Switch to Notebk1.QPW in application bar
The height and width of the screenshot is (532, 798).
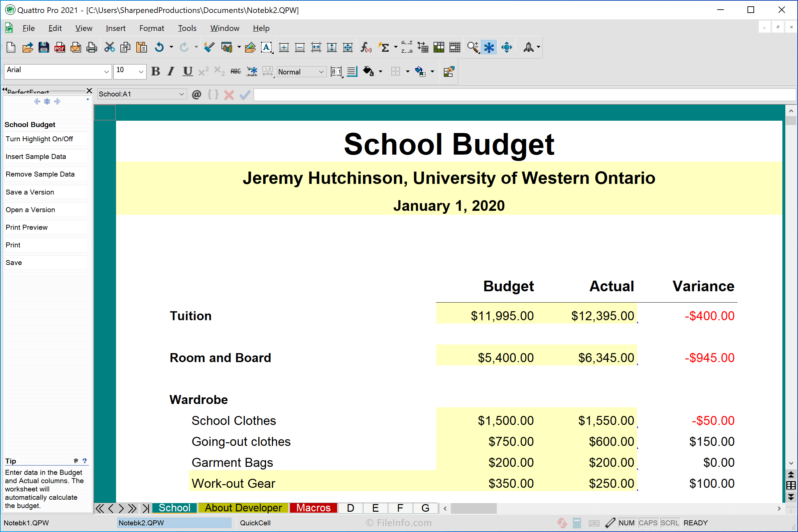[27, 523]
